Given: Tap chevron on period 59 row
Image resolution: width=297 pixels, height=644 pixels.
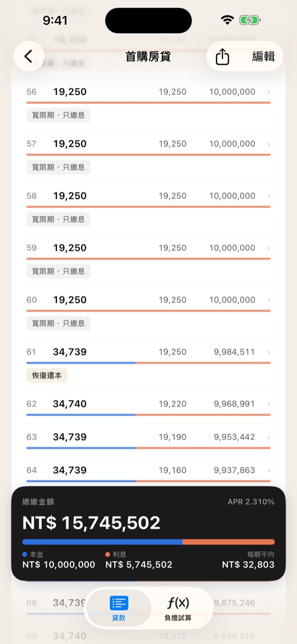Looking at the screenshot, I should coord(269,248).
